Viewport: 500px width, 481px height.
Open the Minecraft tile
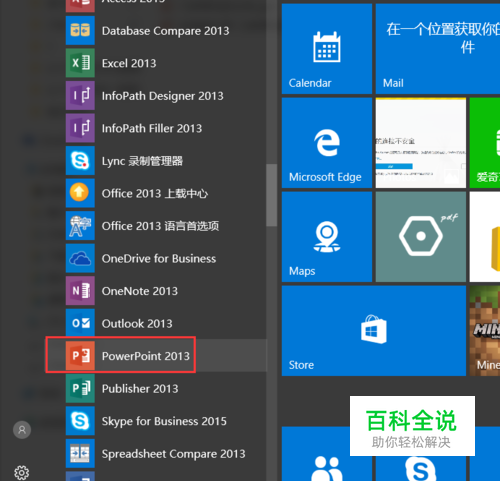pyautogui.click(x=485, y=331)
